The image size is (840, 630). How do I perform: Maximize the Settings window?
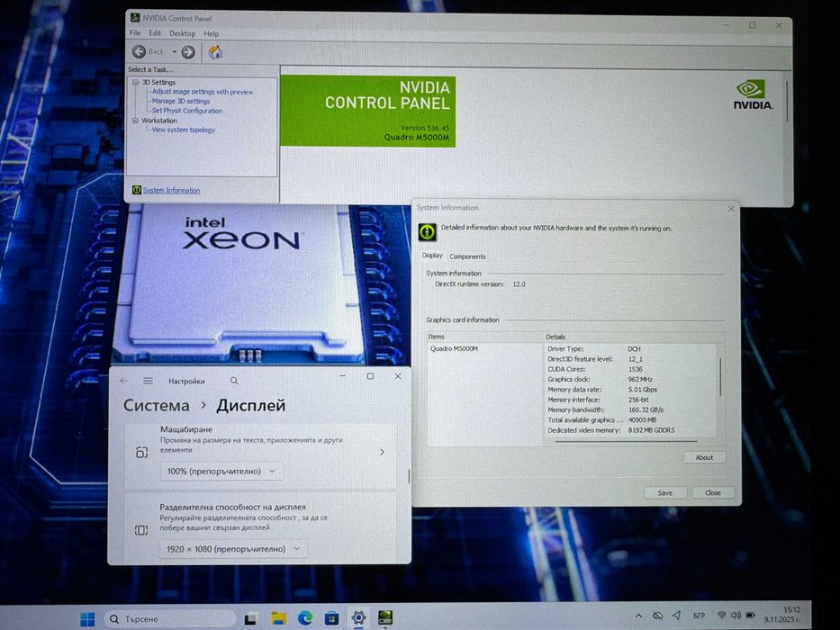click(x=370, y=376)
